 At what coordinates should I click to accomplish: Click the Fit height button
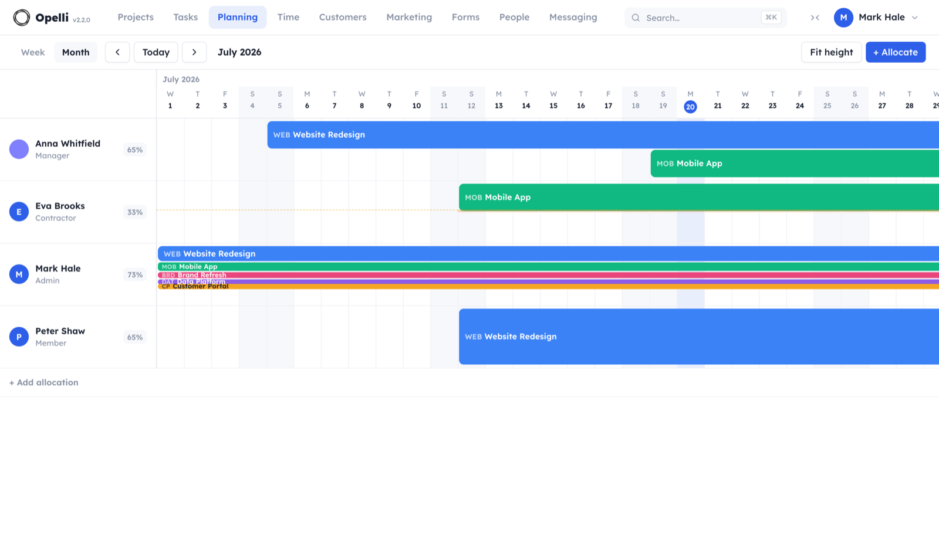(832, 52)
